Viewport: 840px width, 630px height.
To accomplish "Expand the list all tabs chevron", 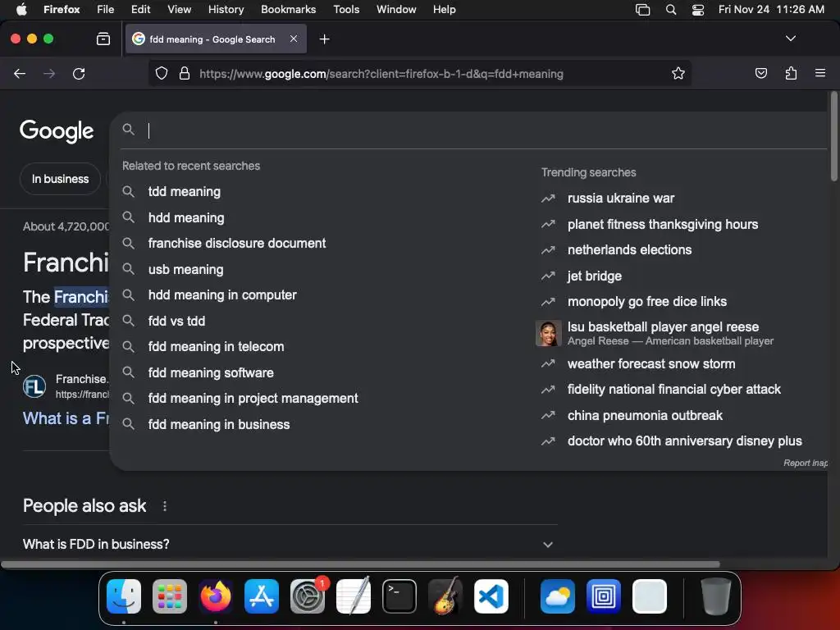I will (790, 39).
